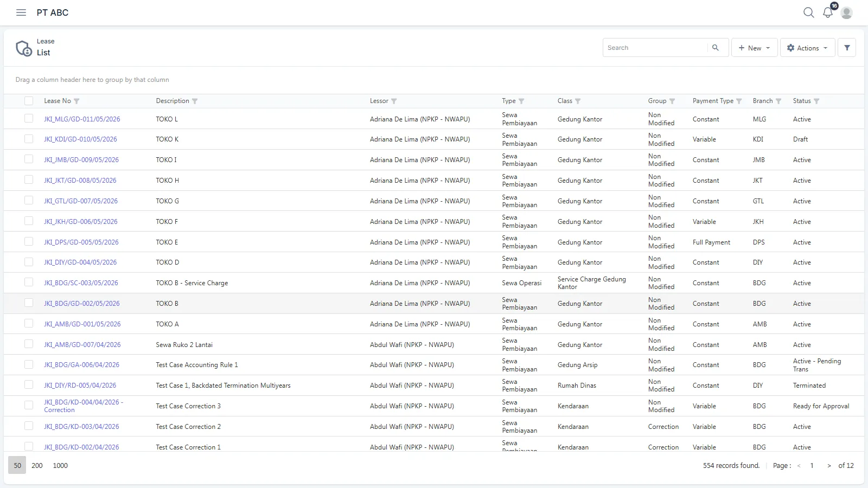Click the Lessor column filter icon
868x488 pixels.
pyautogui.click(x=394, y=101)
